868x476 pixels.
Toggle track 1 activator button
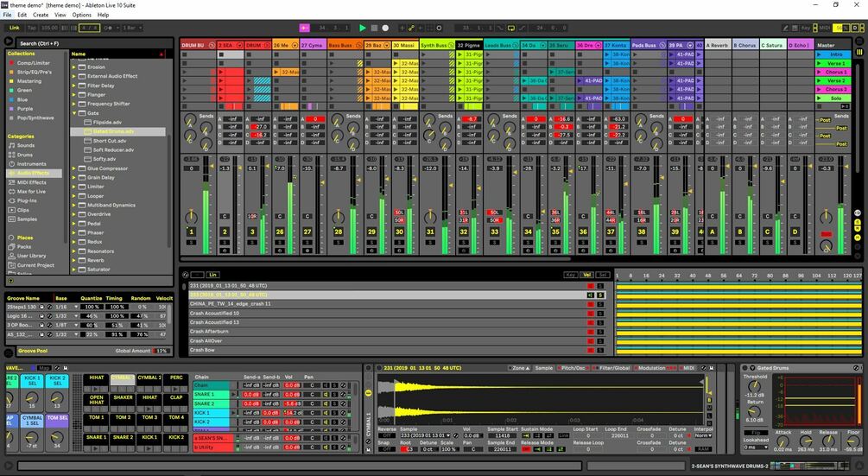191,232
